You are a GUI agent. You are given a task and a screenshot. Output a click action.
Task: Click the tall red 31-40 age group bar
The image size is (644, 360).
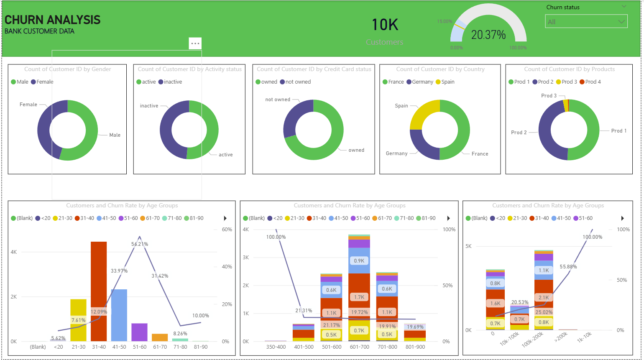point(99,291)
